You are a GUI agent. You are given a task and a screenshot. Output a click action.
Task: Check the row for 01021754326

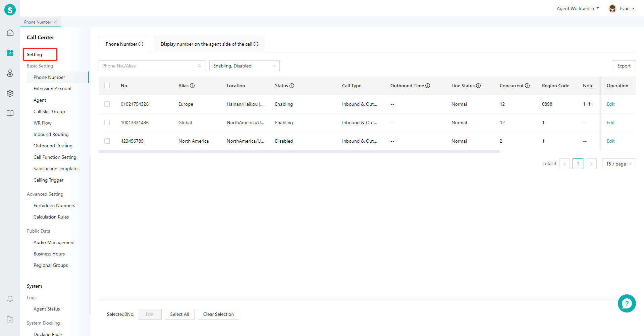(x=107, y=104)
